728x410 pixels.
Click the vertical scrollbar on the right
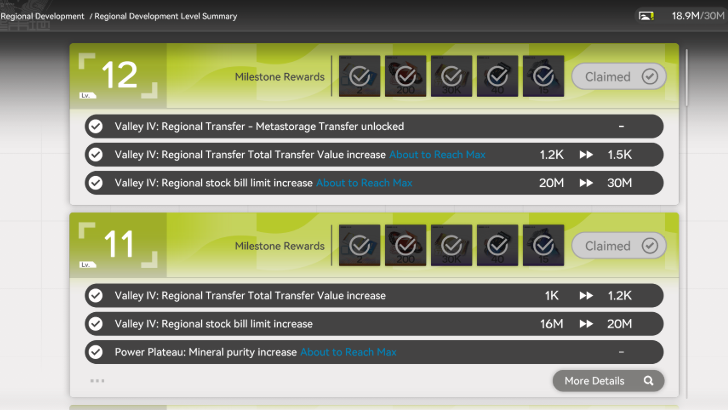(686, 78)
